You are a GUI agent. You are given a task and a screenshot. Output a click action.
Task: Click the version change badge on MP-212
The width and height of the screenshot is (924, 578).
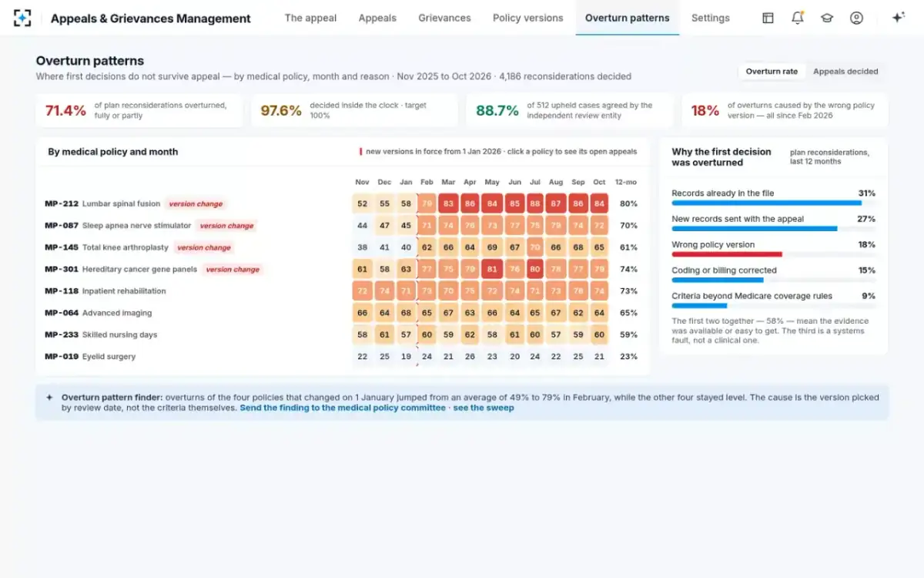point(196,204)
